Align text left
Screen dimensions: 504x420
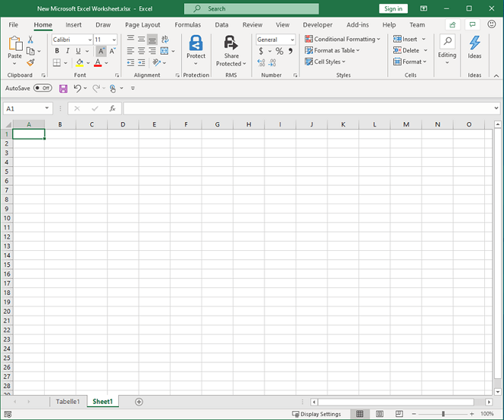coord(130,51)
